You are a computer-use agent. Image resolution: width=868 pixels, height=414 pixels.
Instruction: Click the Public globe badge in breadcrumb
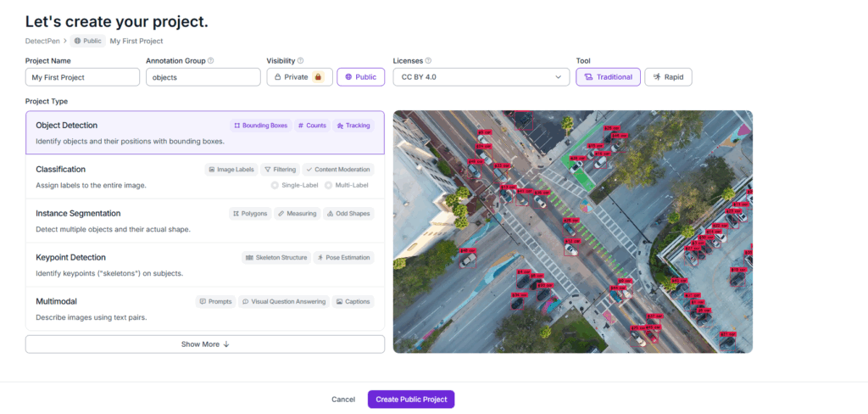pyautogui.click(x=88, y=41)
